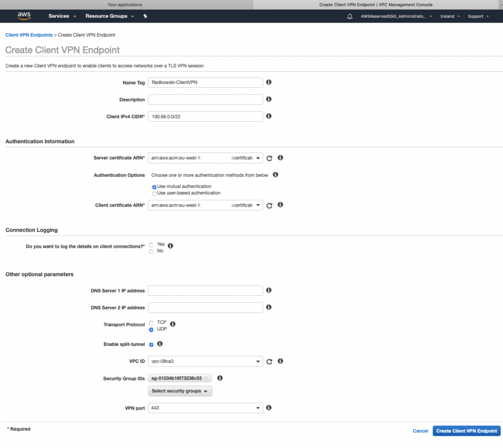Refresh the Server certificate ARN list
This screenshot has height=448, width=503.
270,158
